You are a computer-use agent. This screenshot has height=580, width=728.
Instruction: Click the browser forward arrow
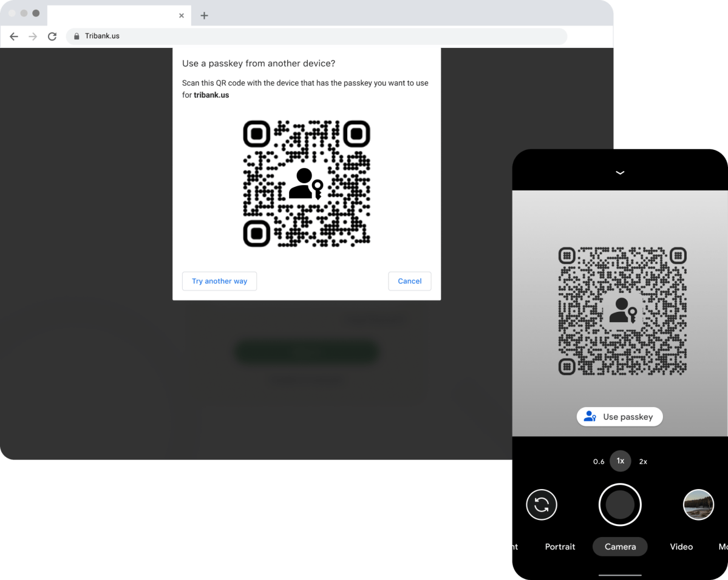click(33, 36)
